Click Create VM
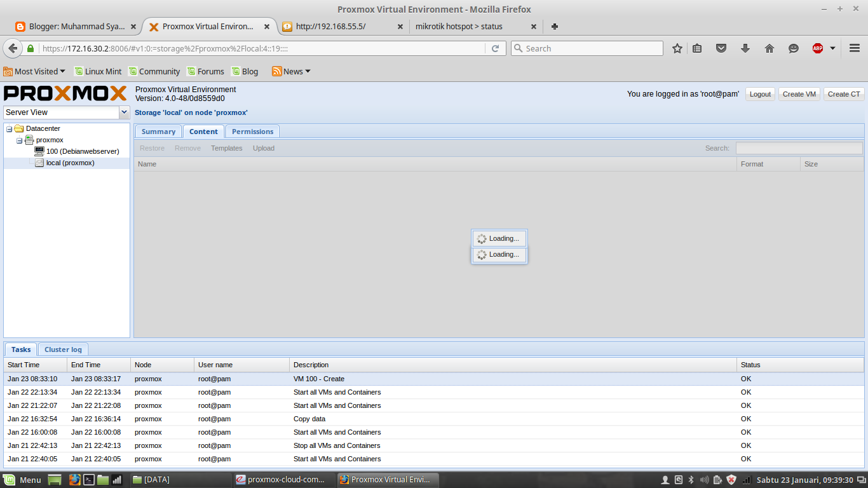The image size is (868, 488). pyautogui.click(x=799, y=94)
